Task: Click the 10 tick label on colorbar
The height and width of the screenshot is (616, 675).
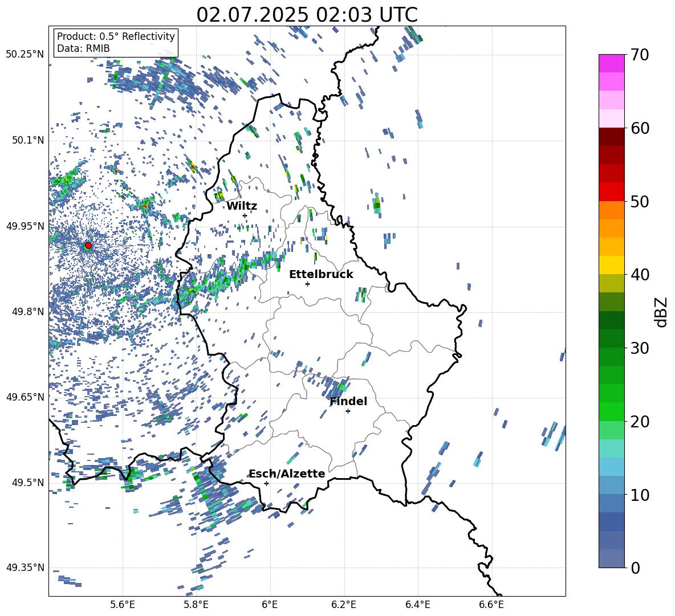Action: [640, 495]
